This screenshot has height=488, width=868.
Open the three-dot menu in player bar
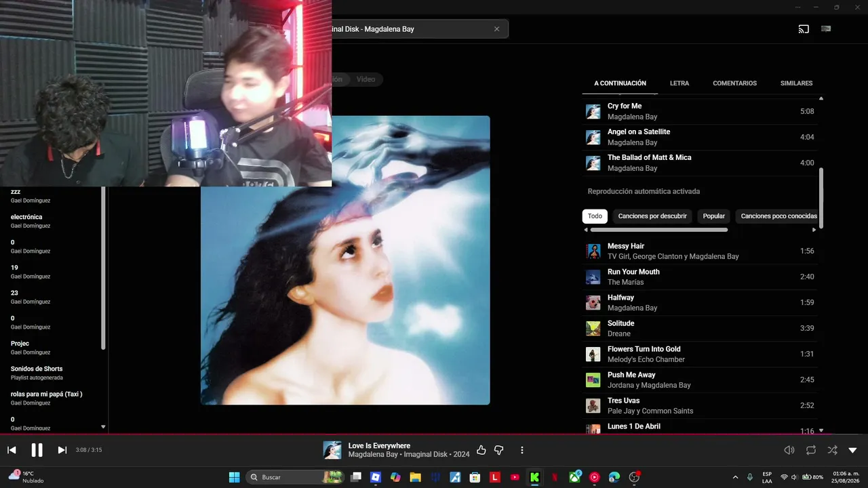click(x=521, y=450)
